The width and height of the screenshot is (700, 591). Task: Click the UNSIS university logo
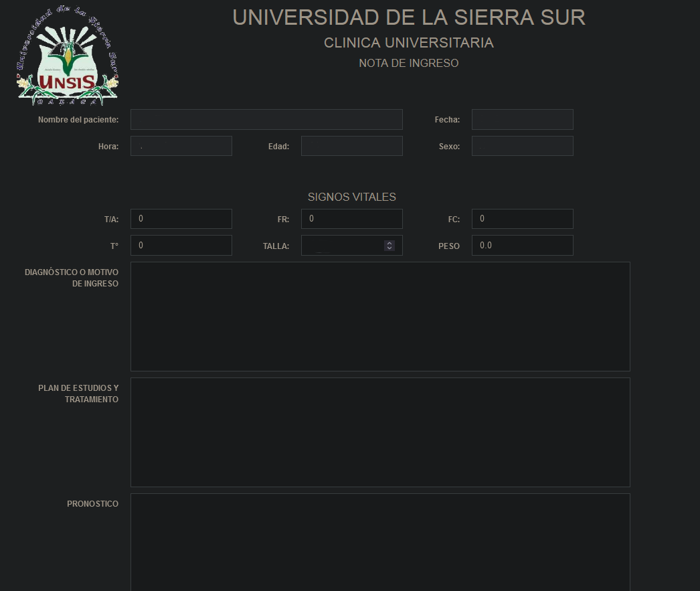[x=68, y=56]
